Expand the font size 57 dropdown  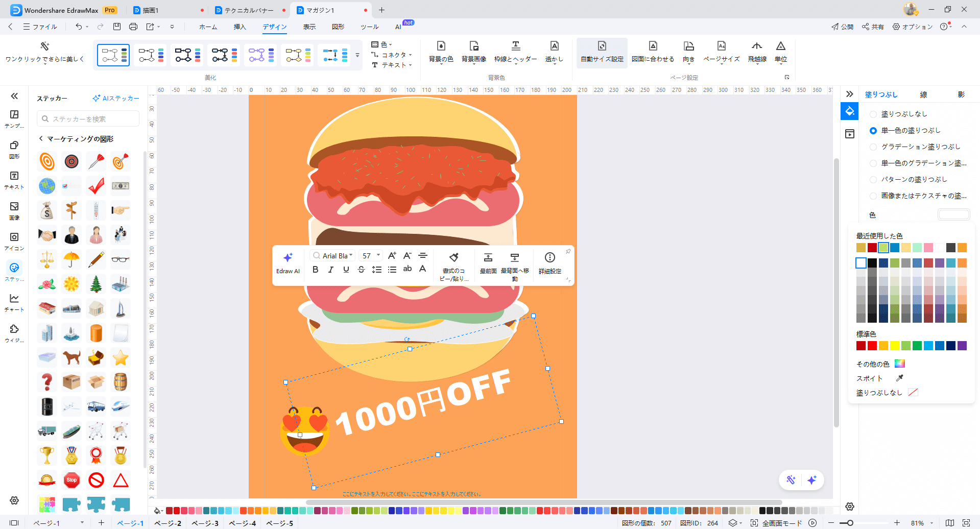(x=378, y=255)
